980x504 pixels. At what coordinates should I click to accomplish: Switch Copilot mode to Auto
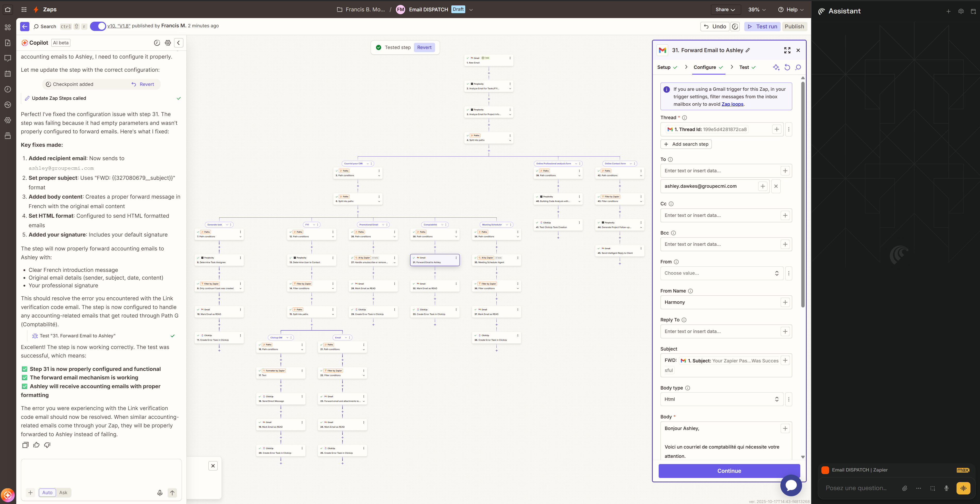click(47, 493)
